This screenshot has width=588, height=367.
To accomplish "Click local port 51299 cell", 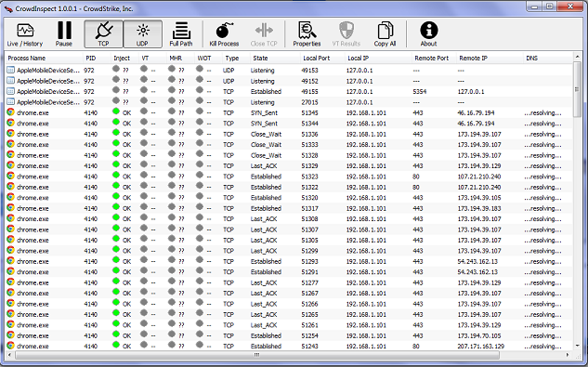I will [x=309, y=251].
